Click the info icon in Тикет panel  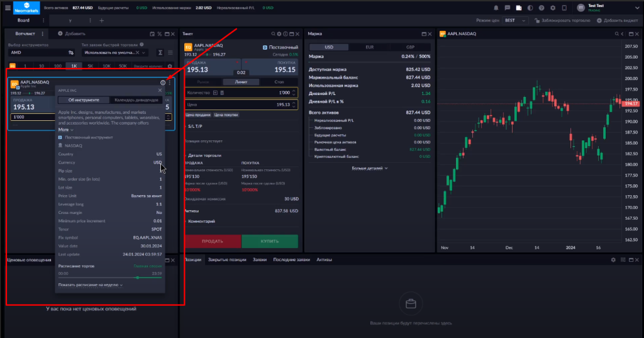tap(286, 34)
